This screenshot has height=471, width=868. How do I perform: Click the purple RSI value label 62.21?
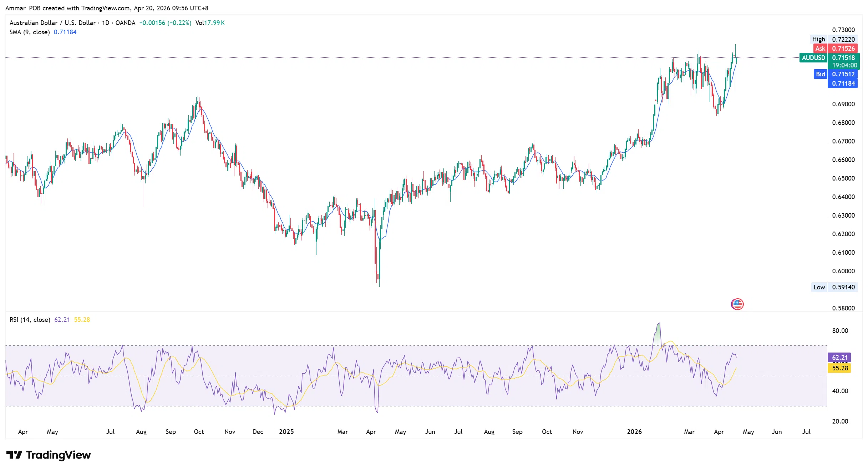tap(839, 357)
